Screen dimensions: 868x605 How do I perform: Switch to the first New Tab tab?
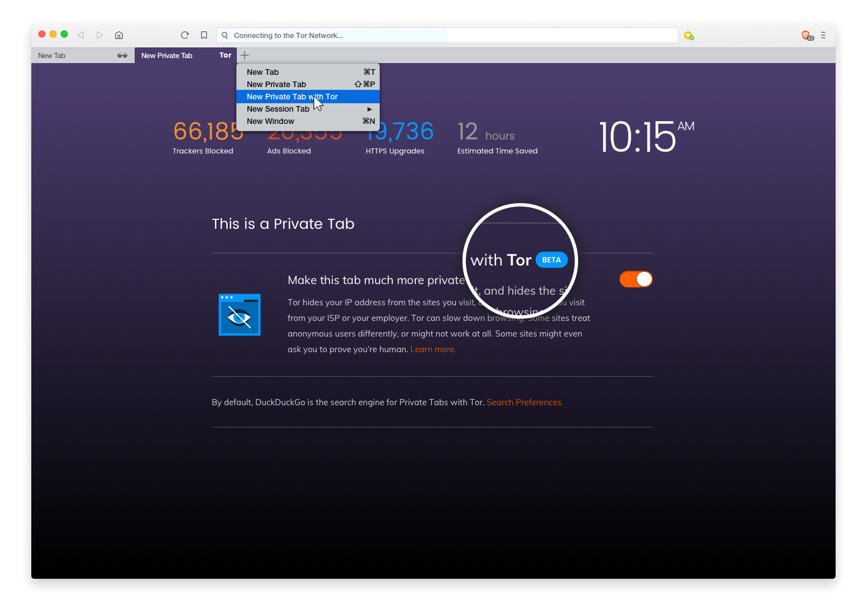[x=83, y=55]
